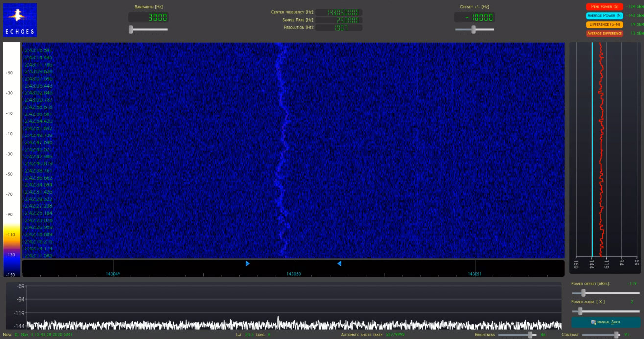
Task: Click the camera icon on Manual Shot
Action: [x=594, y=322]
